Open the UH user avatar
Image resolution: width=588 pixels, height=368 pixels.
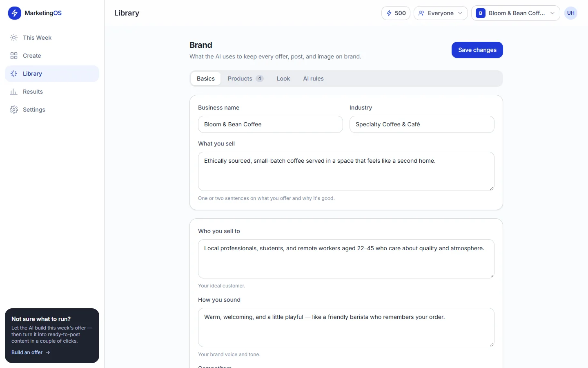pos(571,13)
